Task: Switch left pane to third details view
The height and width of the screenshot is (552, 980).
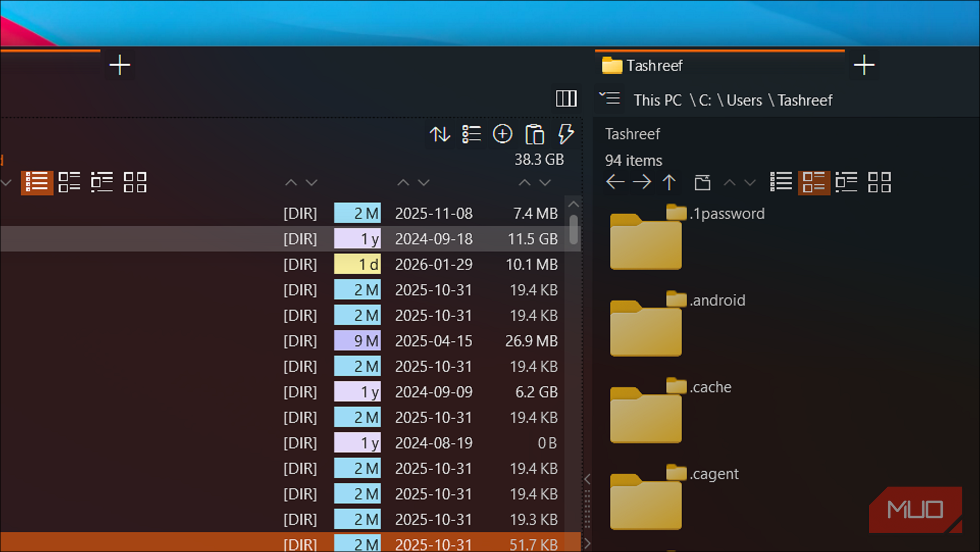Action: point(102,182)
